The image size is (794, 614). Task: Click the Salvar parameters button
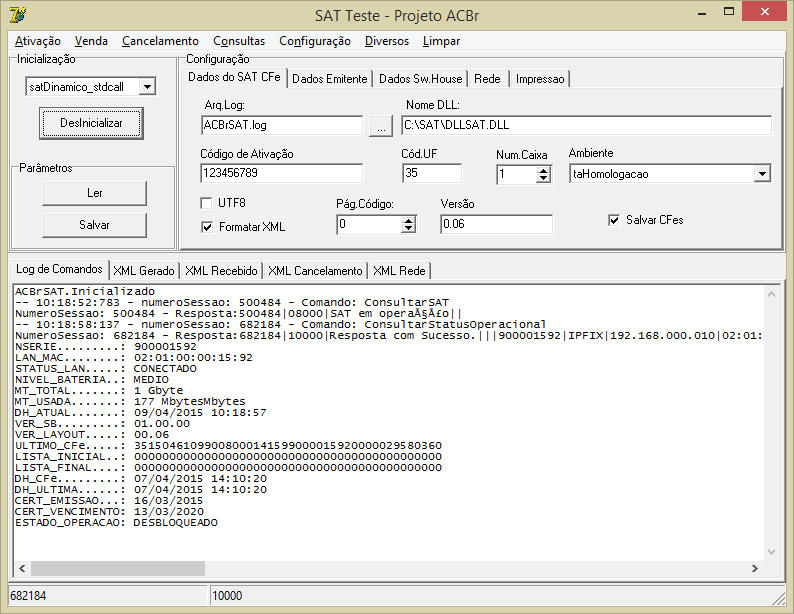click(x=94, y=225)
